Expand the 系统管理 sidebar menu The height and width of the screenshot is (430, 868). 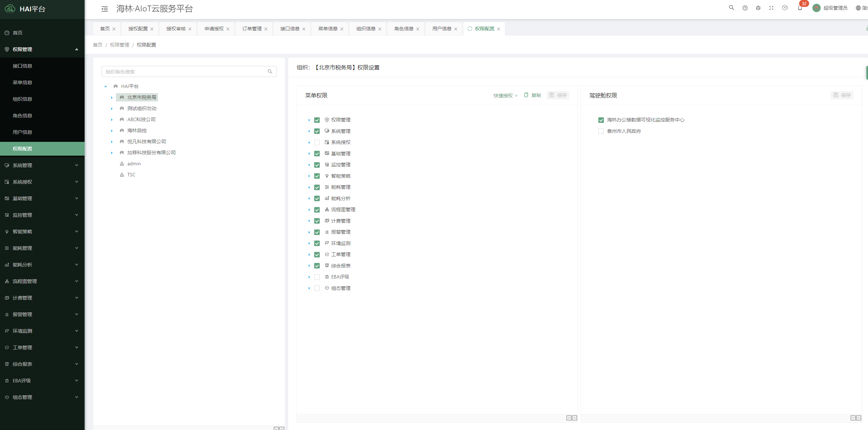tap(42, 165)
